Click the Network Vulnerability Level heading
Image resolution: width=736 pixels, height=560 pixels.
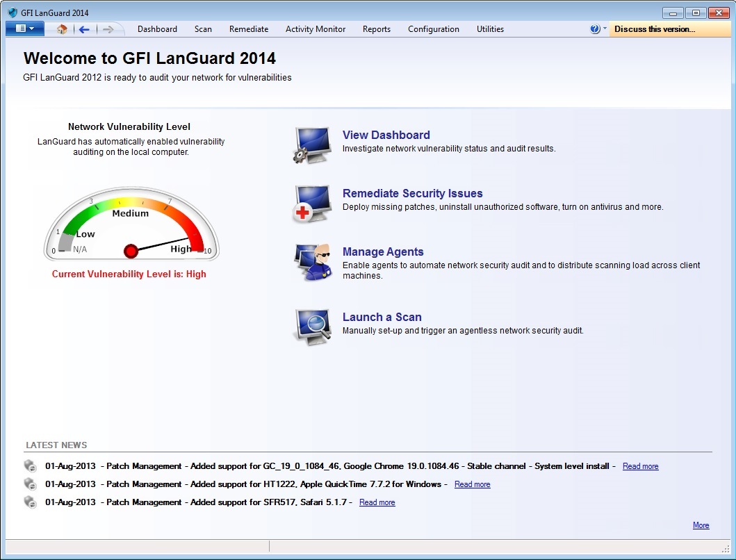pyautogui.click(x=129, y=126)
